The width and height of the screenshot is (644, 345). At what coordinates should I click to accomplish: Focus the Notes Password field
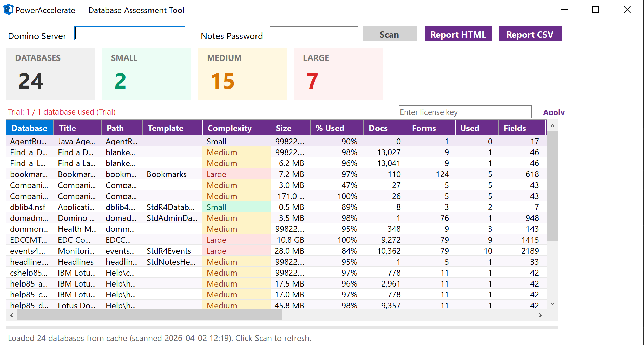pyautogui.click(x=314, y=33)
